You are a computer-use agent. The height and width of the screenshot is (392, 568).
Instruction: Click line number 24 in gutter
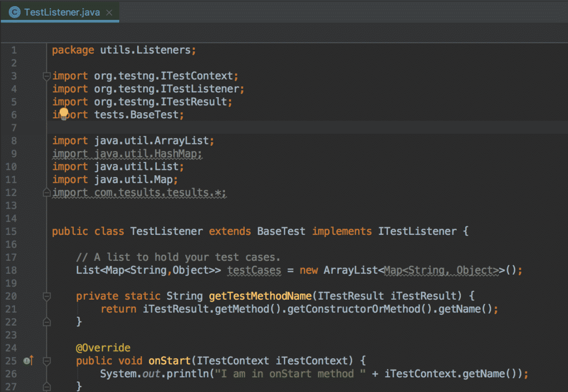point(11,348)
